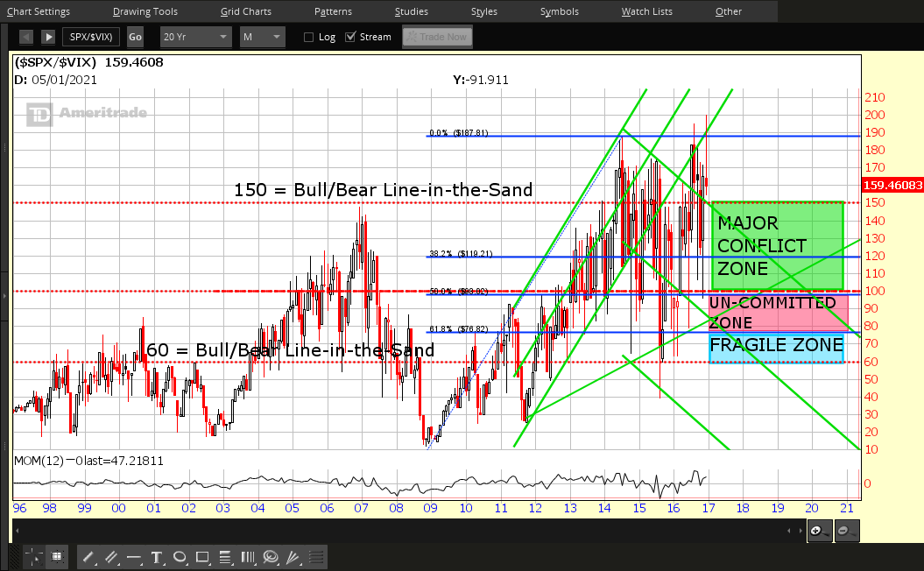Screen dimensions: 924x571
Task: Select the fan lines tool
Action: 293,557
